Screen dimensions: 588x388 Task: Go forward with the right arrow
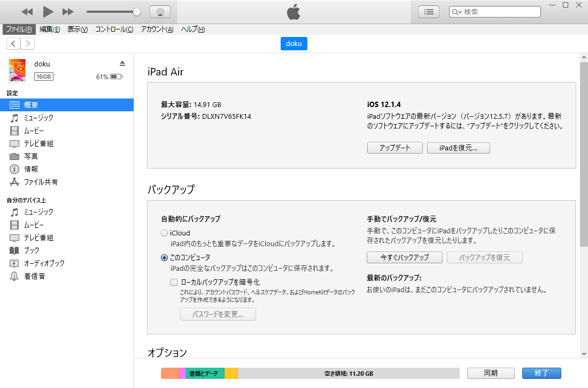tap(28, 43)
